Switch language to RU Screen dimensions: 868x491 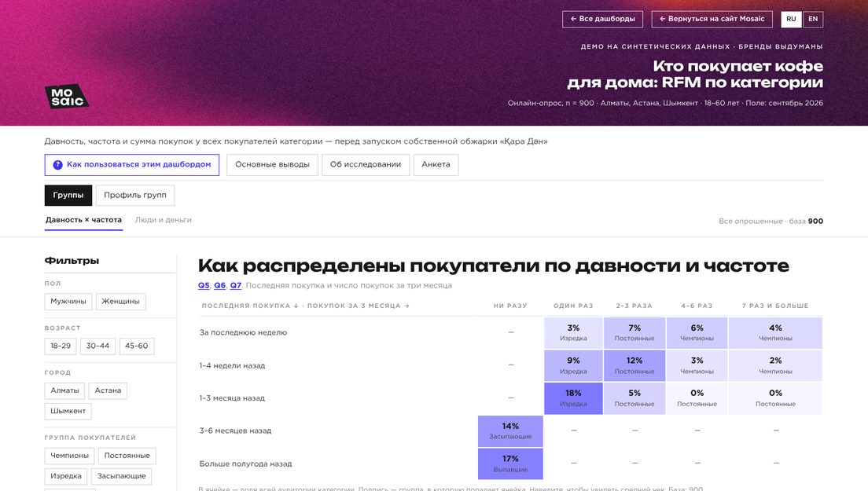(x=791, y=19)
